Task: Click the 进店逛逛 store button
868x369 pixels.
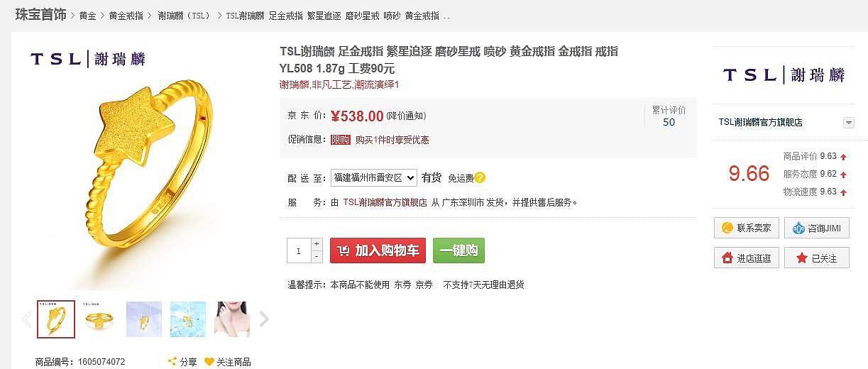Action: pyautogui.click(x=746, y=258)
